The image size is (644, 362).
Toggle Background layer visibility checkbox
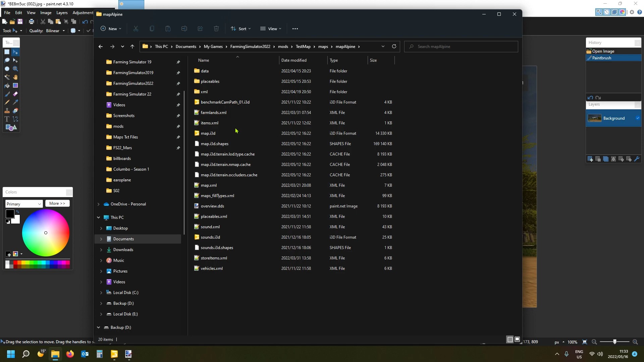point(637,118)
